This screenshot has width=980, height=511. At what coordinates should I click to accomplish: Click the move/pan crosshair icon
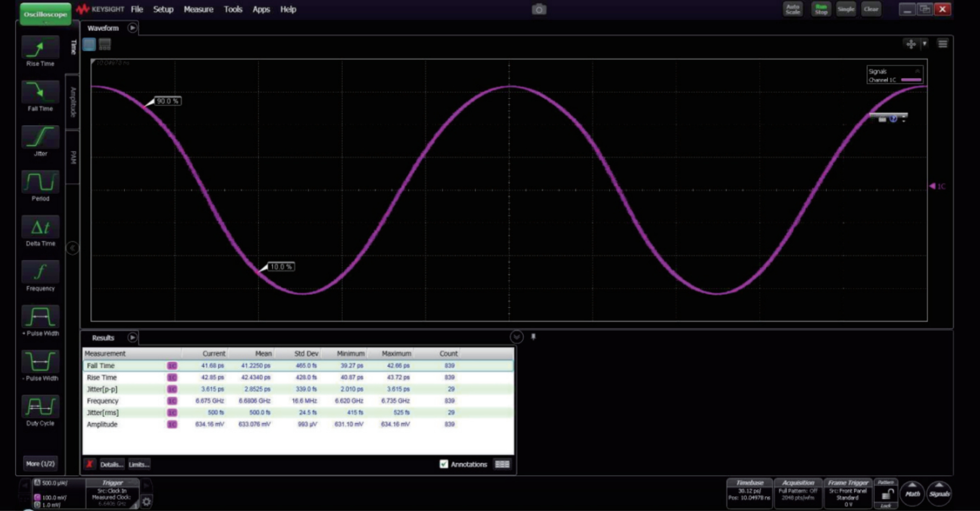click(x=911, y=44)
